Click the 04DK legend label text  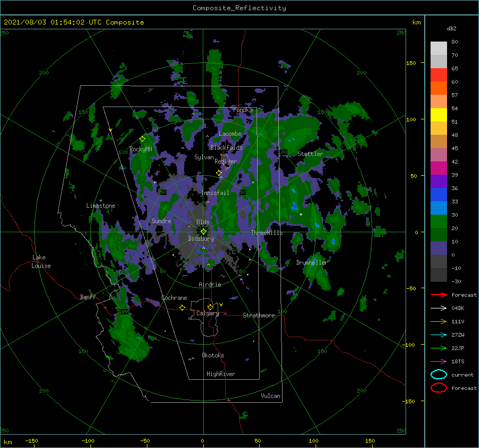458,308
